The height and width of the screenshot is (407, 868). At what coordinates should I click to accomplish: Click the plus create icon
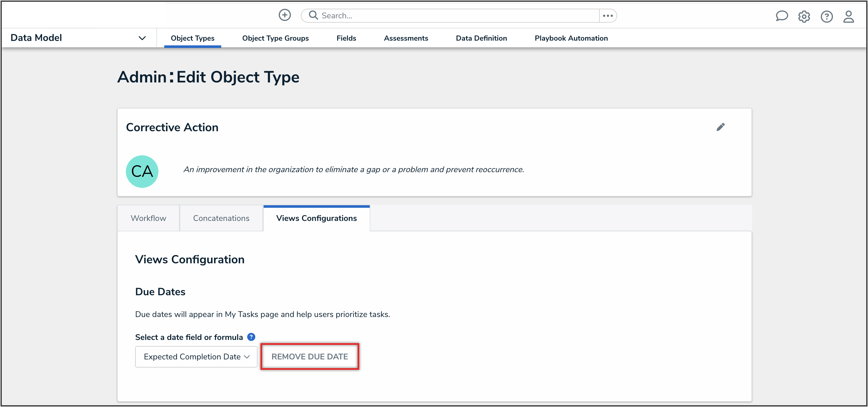tap(284, 15)
